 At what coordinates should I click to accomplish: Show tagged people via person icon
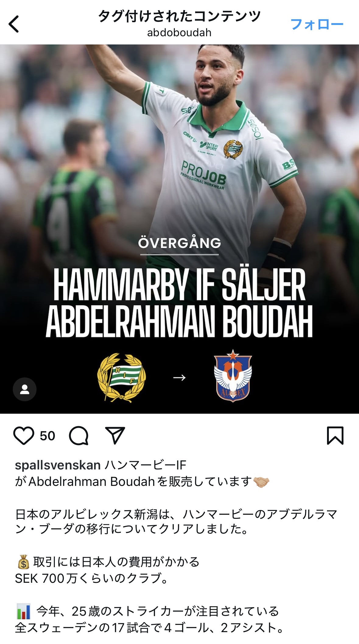click(25, 389)
